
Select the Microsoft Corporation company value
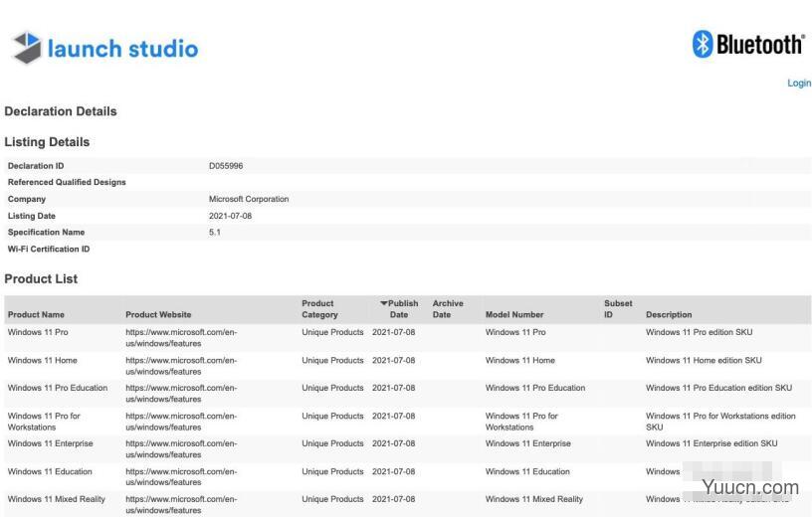click(x=249, y=199)
